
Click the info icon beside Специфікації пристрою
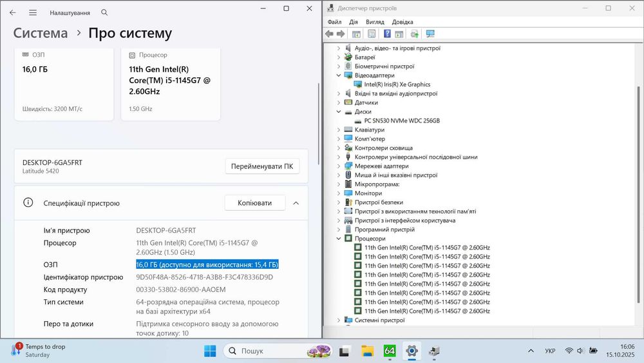click(28, 202)
